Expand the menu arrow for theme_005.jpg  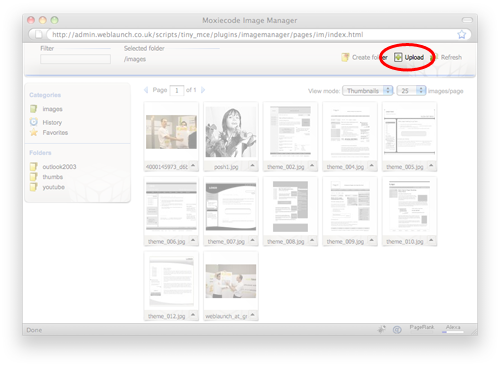coord(431,166)
